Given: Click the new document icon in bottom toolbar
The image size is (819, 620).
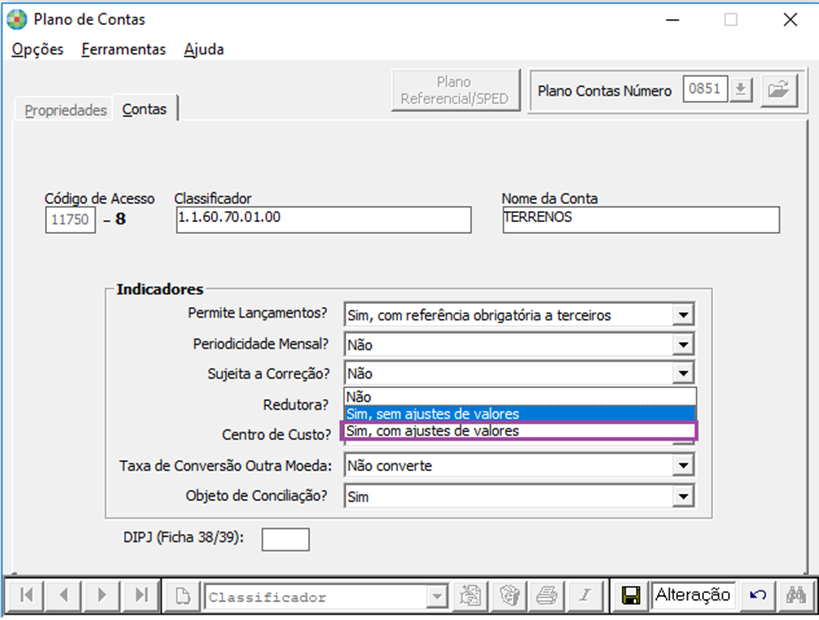Looking at the screenshot, I should tap(183, 595).
